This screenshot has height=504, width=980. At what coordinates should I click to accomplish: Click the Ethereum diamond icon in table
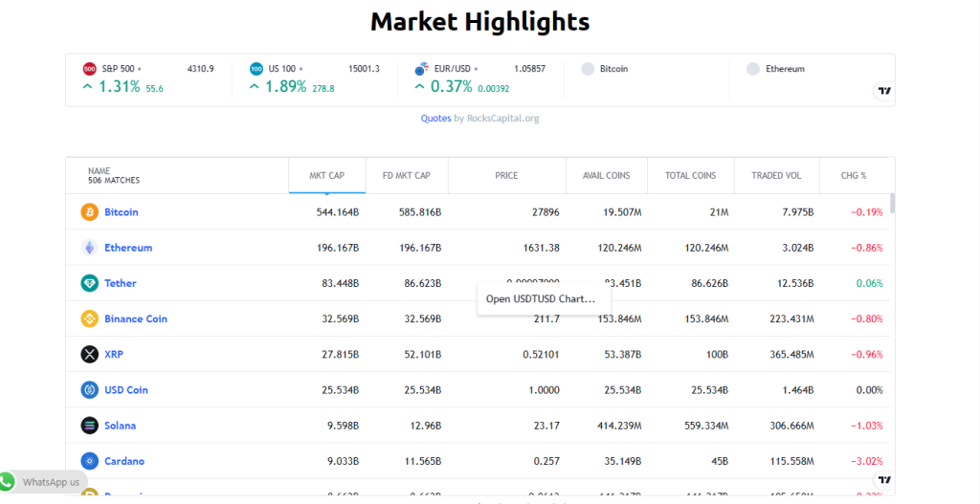click(x=89, y=248)
